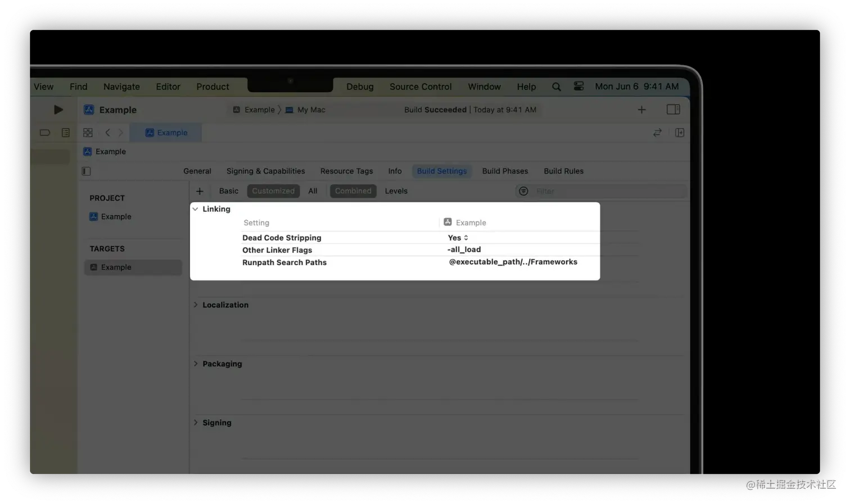
Task: Click Example in the jump bar
Action: [105, 152]
